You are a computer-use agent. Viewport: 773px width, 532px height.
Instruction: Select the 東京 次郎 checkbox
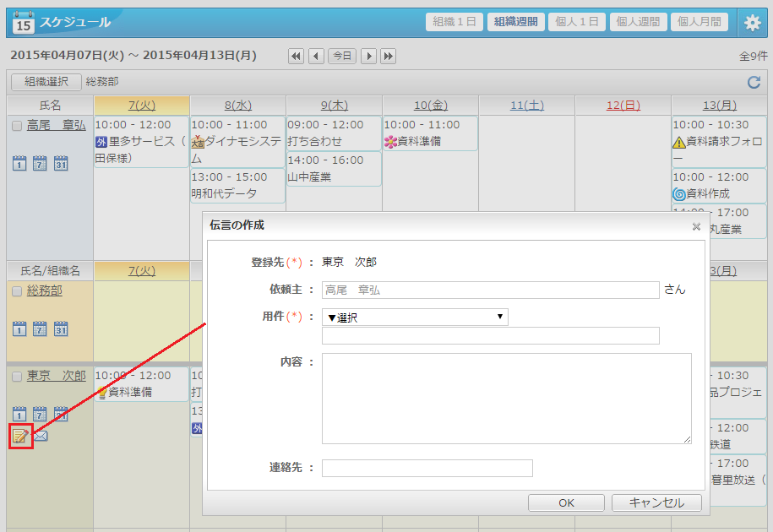tap(17, 377)
